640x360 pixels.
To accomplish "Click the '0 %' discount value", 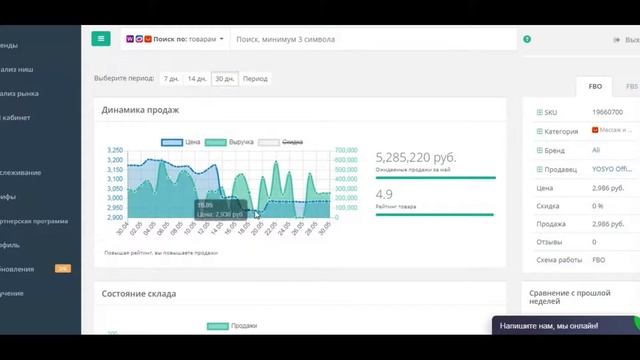I will click(x=598, y=206).
